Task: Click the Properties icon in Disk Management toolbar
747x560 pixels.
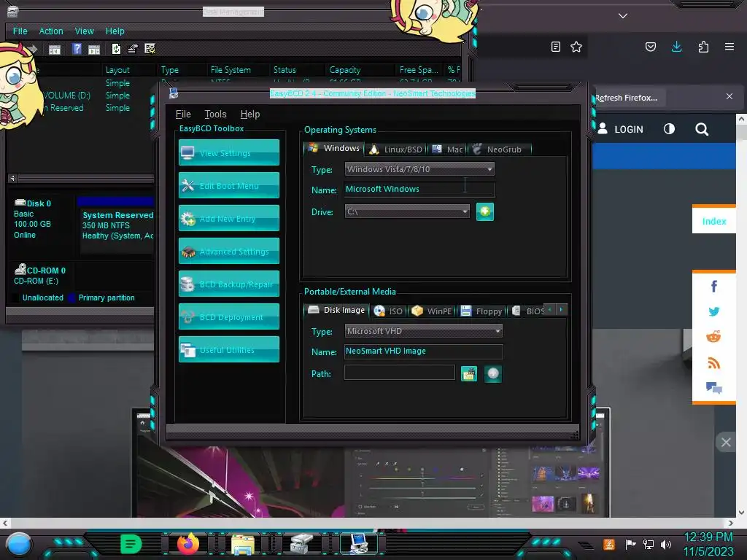Action: 133,49
